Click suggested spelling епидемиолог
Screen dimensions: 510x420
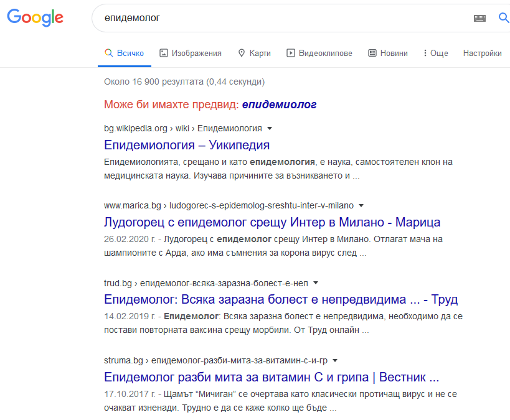click(x=280, y=105)
